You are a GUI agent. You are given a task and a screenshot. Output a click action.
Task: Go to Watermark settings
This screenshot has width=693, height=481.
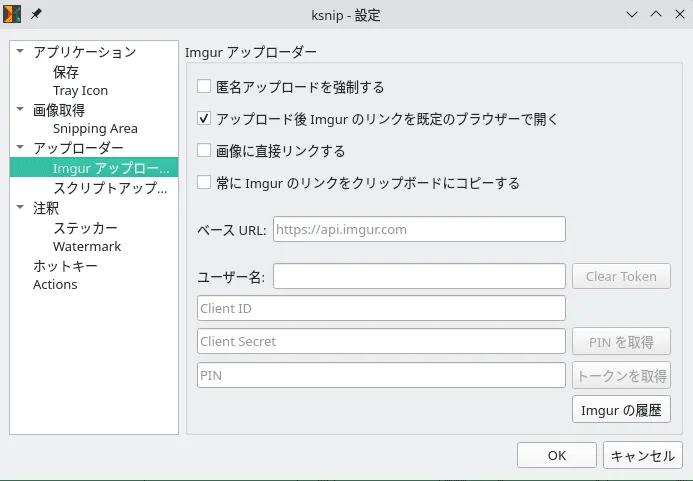87,246
